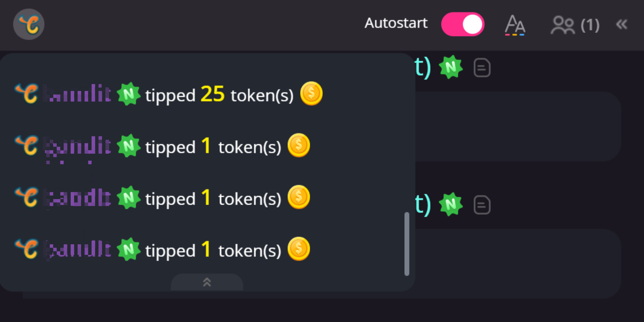Click the Chaturbate icon on the 25-token row
644x322 pixels.
(27, 93)
